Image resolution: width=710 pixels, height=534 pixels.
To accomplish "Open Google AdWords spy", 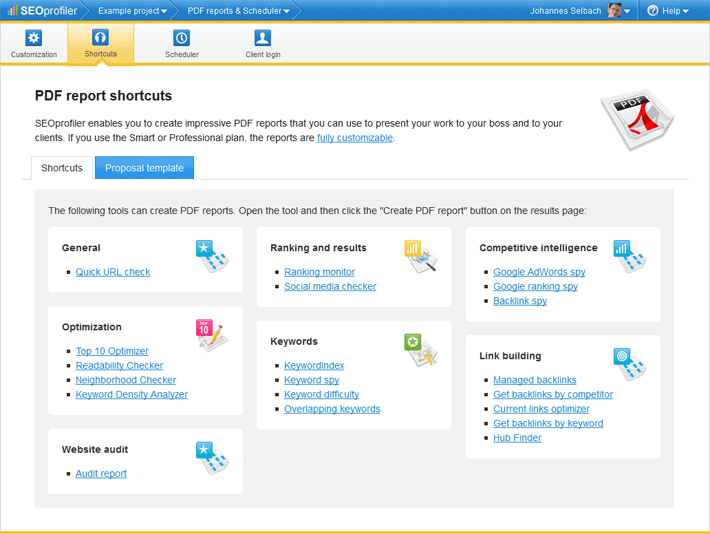I will [x=539, y=272].
